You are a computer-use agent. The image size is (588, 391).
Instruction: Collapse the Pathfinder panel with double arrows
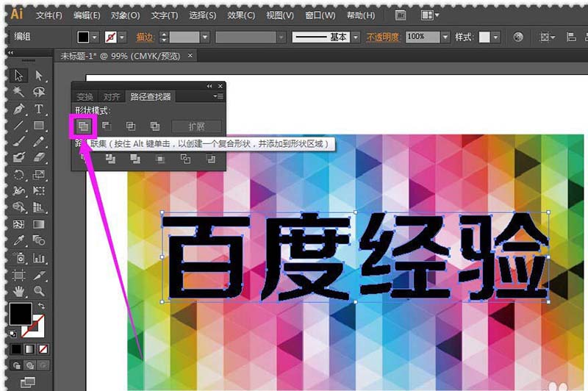[x=209, y=86]
